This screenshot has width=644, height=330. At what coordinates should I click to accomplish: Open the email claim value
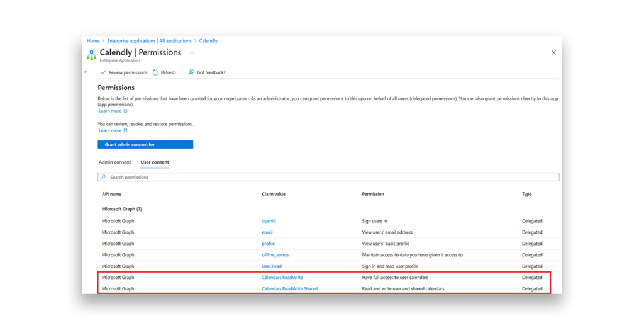267,232
